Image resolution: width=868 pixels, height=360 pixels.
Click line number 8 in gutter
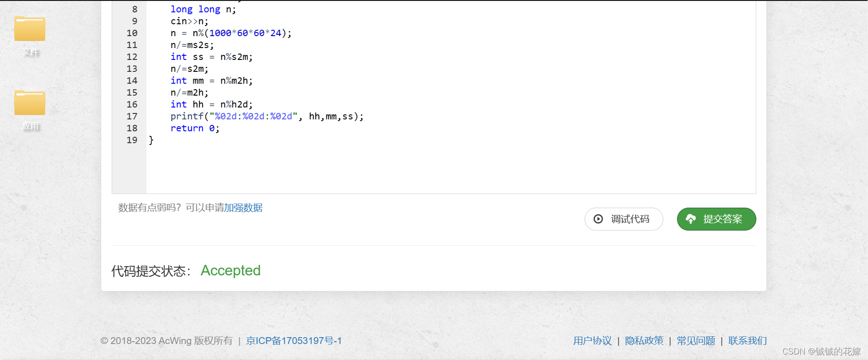point(135,9)
